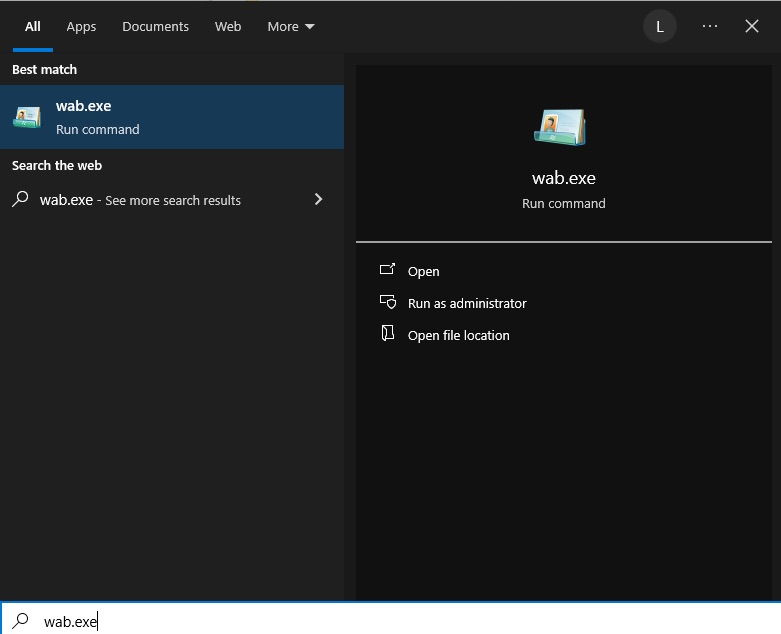This screenshot has height=634, width=781.
Task: Click the shield icon for Run as administrator
Action: point(388,302)
